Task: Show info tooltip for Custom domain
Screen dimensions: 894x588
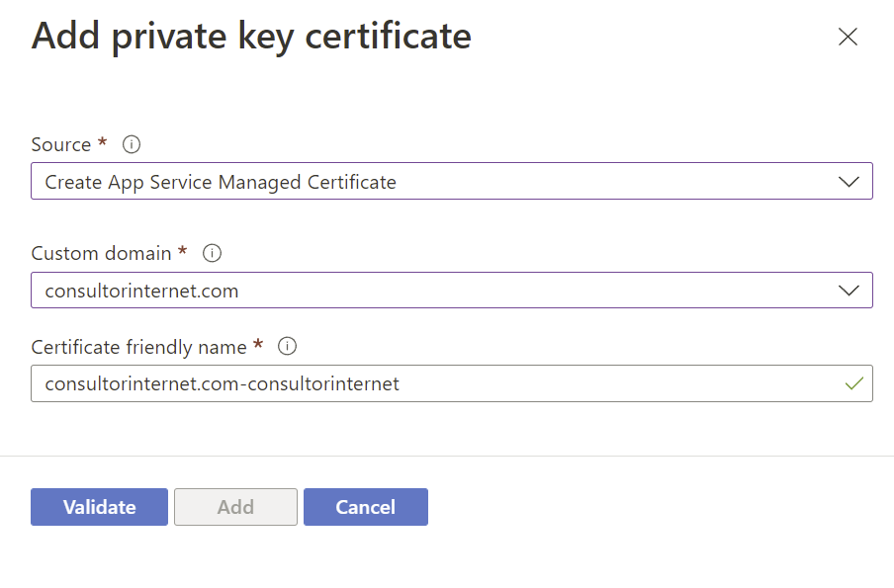Action: pos(212,253)
